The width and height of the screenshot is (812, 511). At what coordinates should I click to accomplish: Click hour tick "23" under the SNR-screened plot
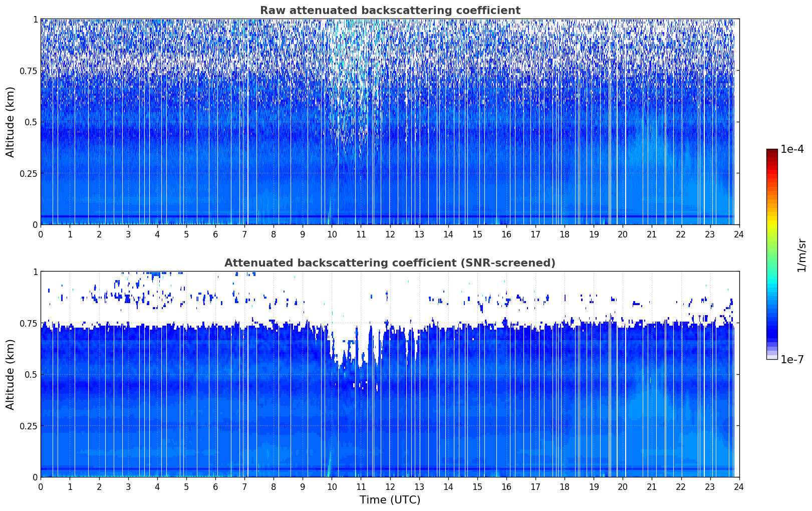point(710,486)
